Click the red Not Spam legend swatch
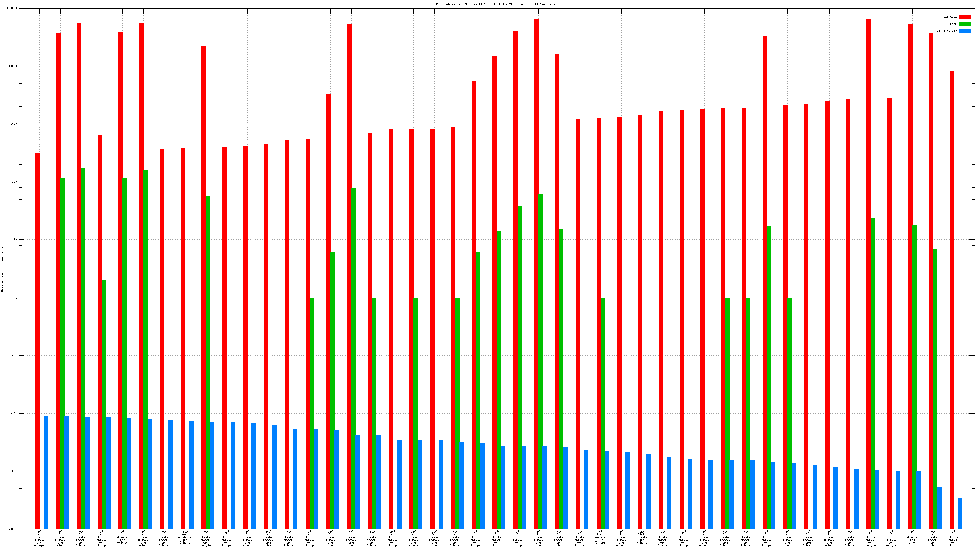This screenshot has height=551, width=980. (965, 17)
